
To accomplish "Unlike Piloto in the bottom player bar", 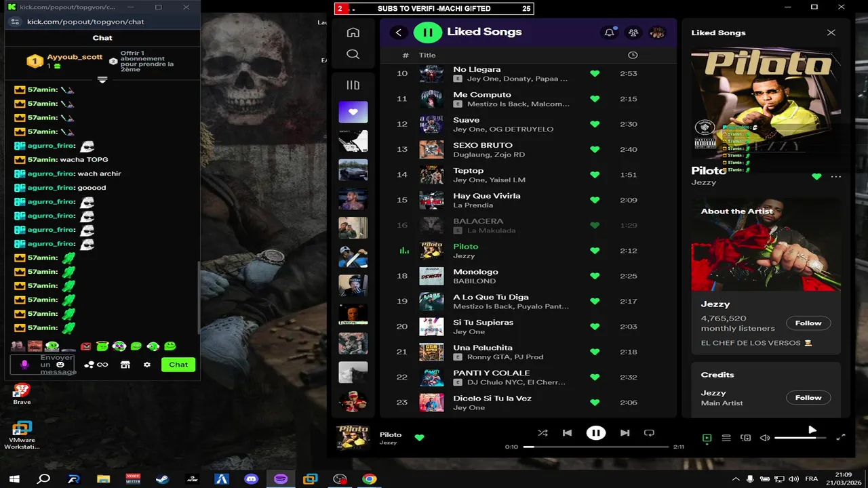I will pos(419,438).
